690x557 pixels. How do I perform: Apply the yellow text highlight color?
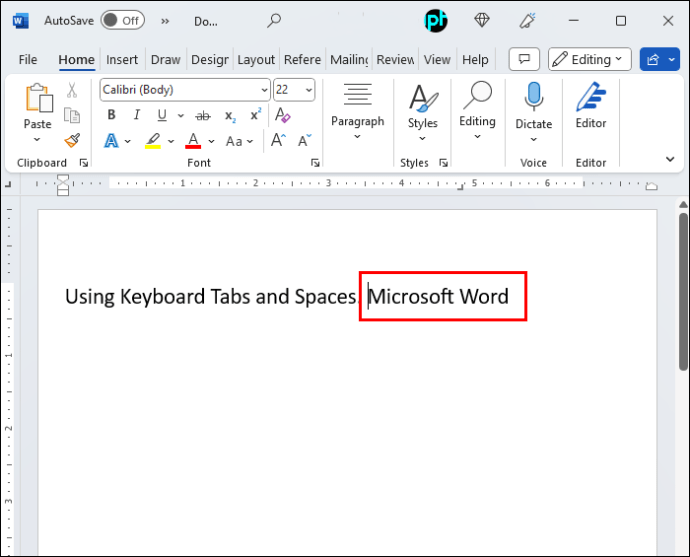point(153,141)
